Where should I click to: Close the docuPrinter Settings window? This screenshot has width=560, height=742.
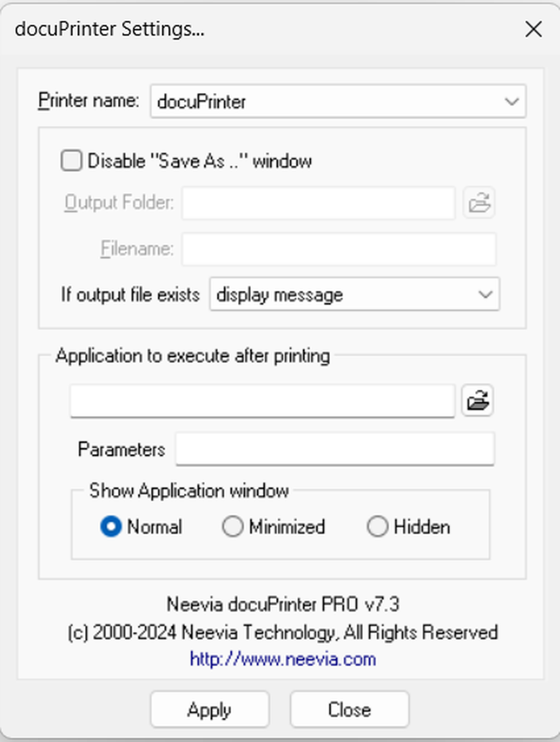[x=534, y=30]
